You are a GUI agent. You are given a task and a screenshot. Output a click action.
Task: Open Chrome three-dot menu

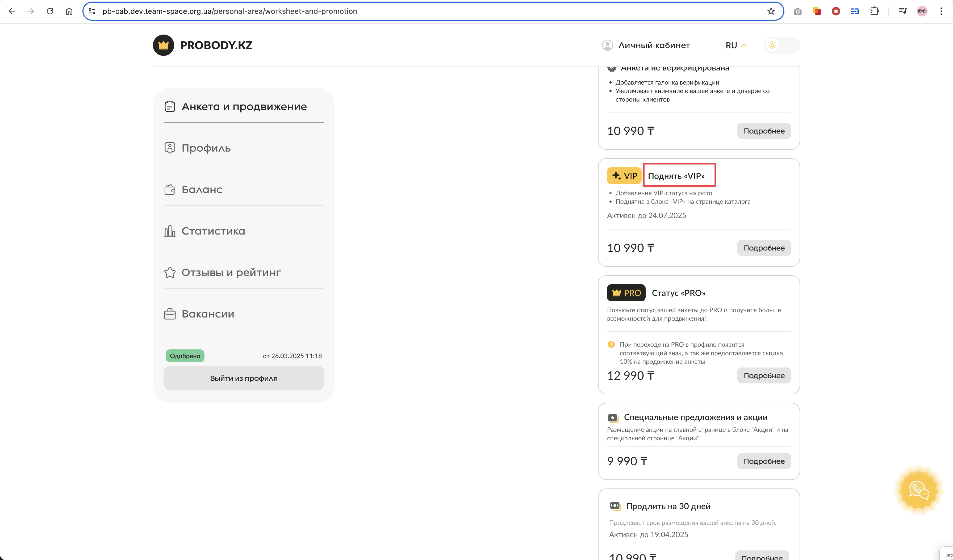(x=941, y=11)
